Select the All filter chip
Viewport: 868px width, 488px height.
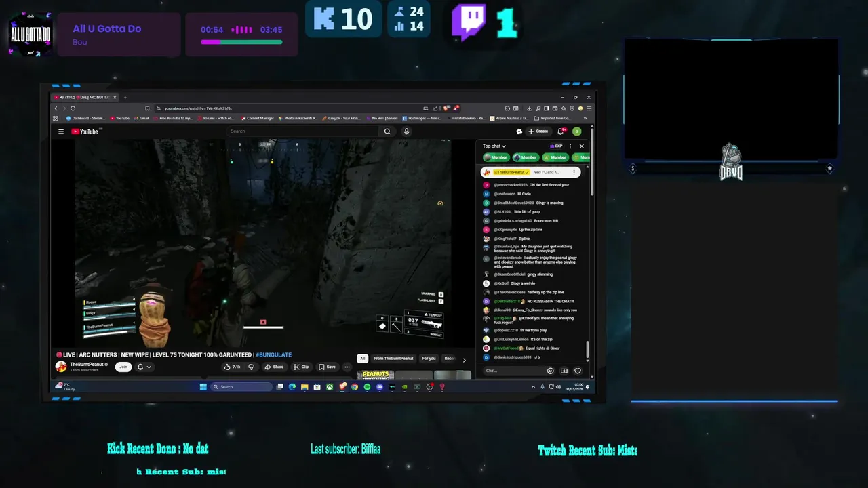(363, 359)
